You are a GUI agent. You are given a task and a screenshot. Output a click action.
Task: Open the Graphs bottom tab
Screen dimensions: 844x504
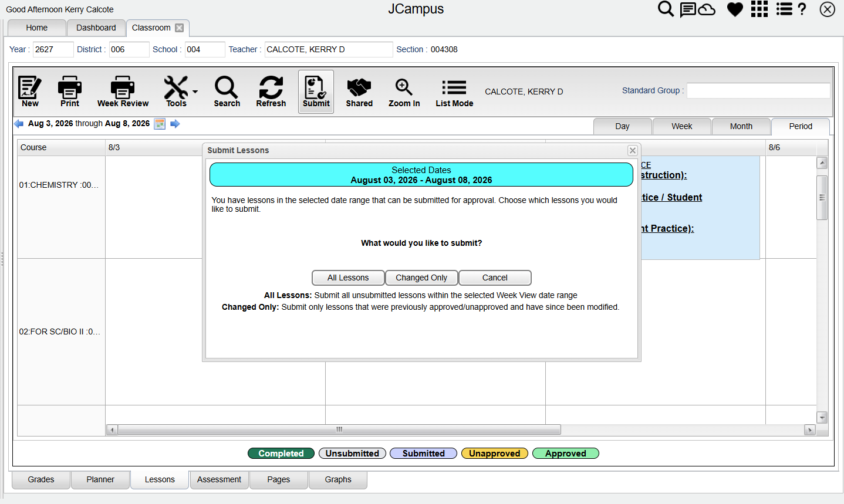pyautogui.click(x=338, y=479)
